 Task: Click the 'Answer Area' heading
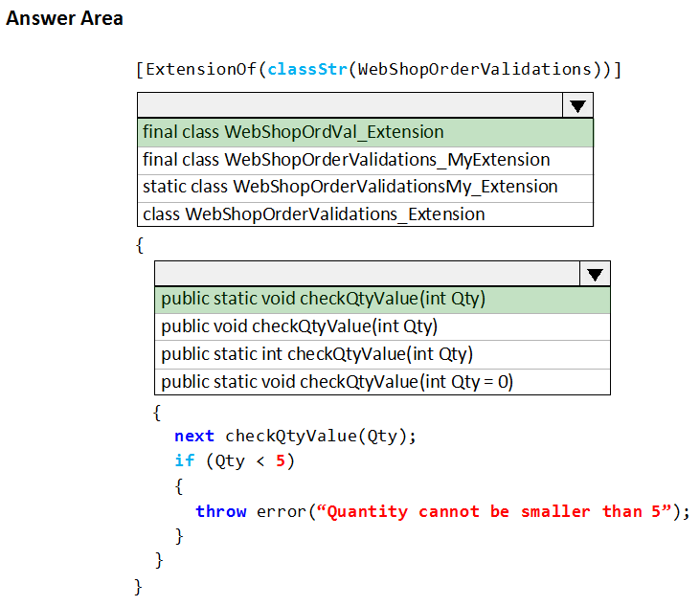(64, 18)
